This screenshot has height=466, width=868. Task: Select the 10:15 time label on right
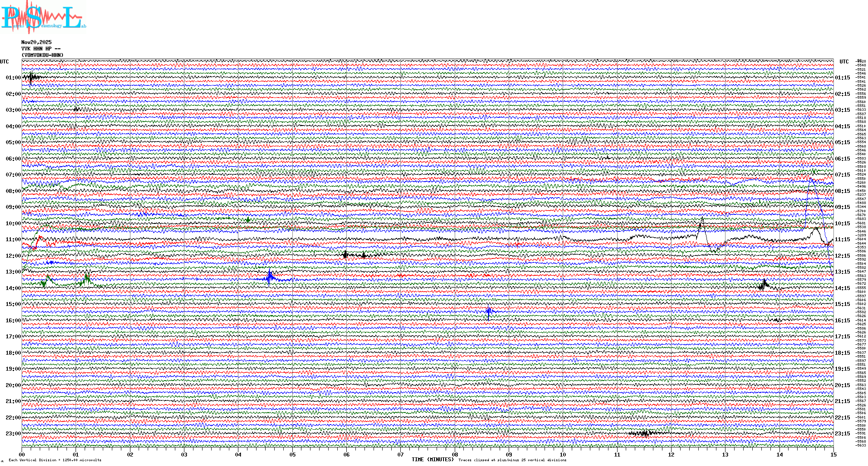coord(842,224)
